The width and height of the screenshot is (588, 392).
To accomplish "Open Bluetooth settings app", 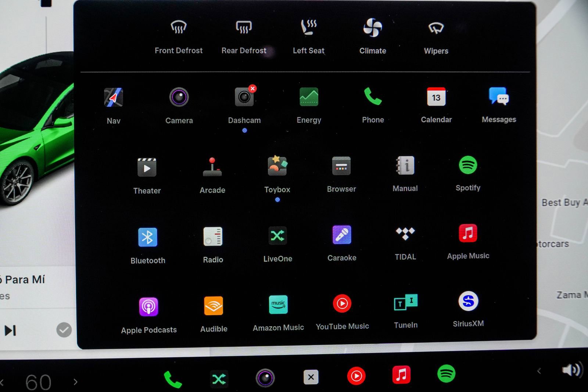I will click(148, 245).
